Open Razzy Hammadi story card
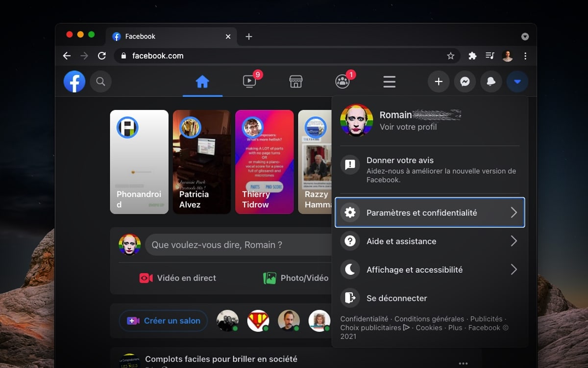 coord(315,162)
